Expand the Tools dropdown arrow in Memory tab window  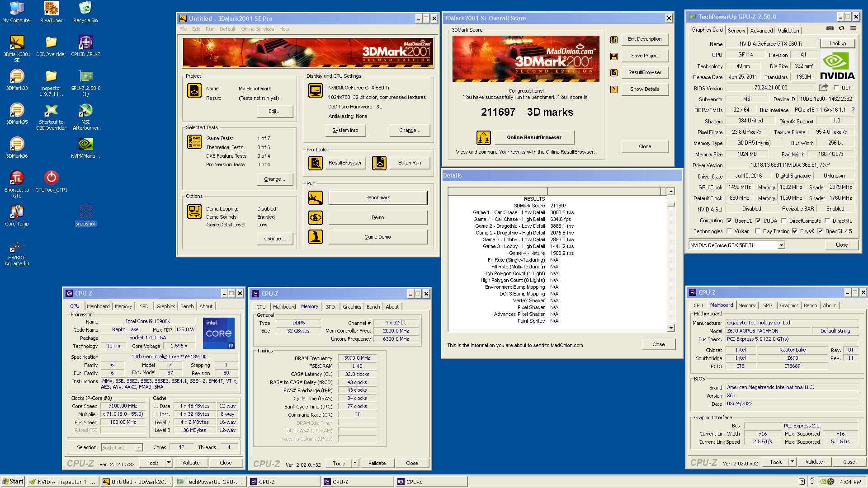(355, 463)
